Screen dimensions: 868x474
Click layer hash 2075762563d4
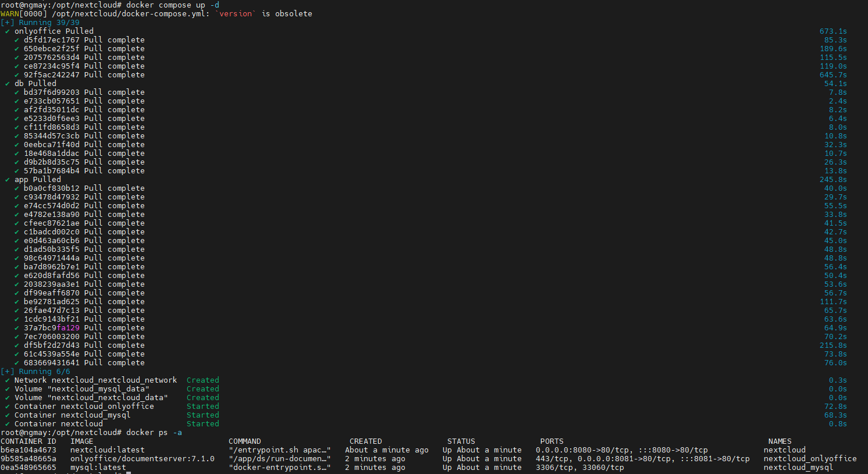52,57
